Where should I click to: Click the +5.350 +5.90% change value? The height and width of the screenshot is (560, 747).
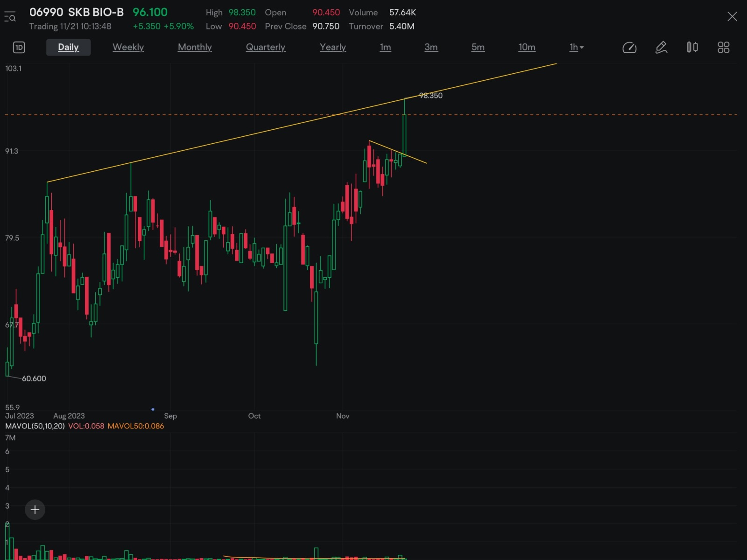(163, 27)
